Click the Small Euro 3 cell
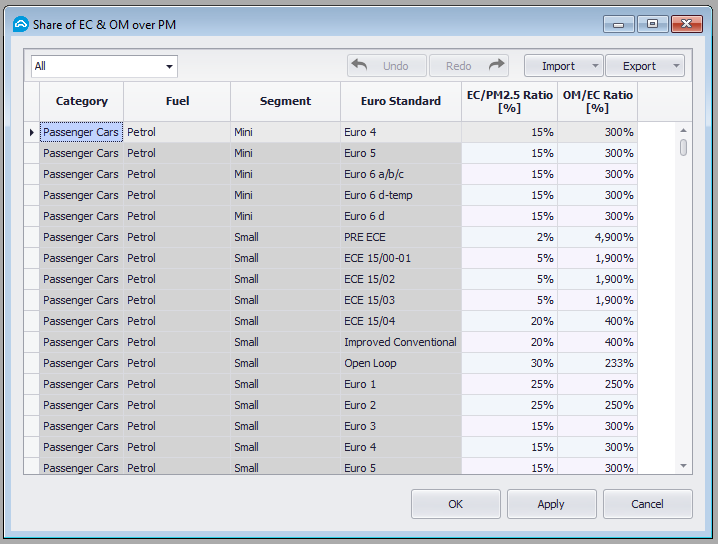The image size is (718, 544). click(401, 426)
